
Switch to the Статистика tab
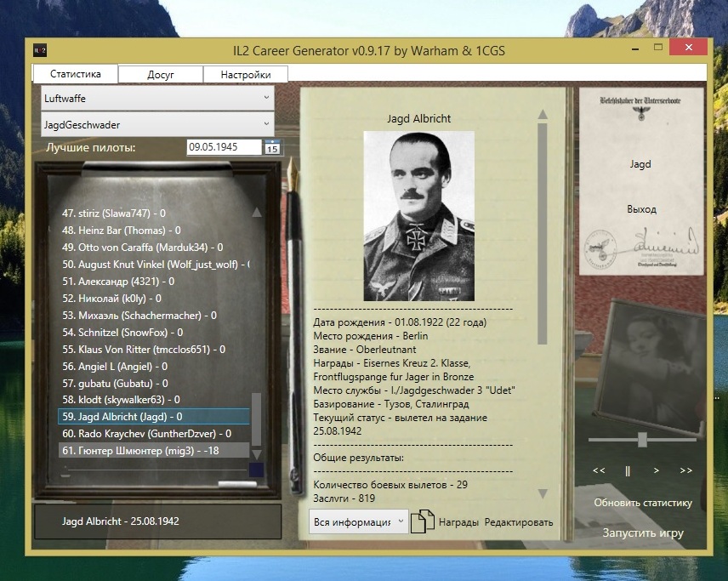pyautogui.click(x=75, y=74)
